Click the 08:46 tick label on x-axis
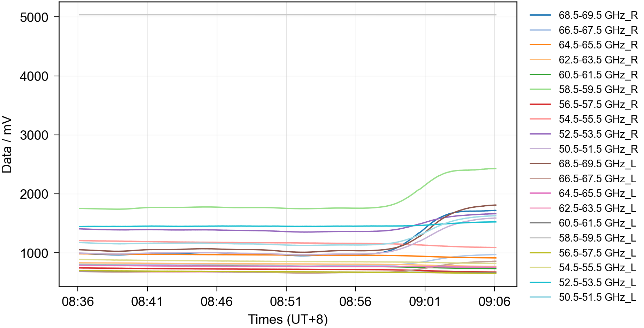The width and height of the screenshot is (644, 328). [217, 302]
